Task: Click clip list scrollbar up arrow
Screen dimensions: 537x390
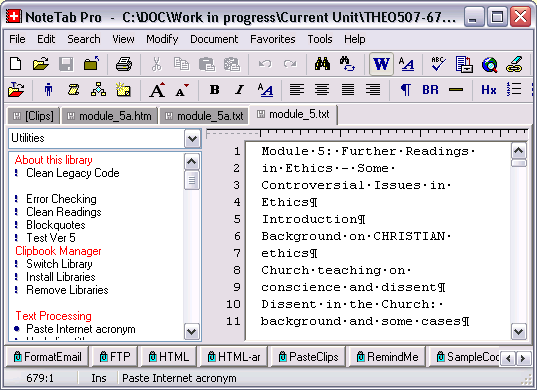Action: pos(191,162)
